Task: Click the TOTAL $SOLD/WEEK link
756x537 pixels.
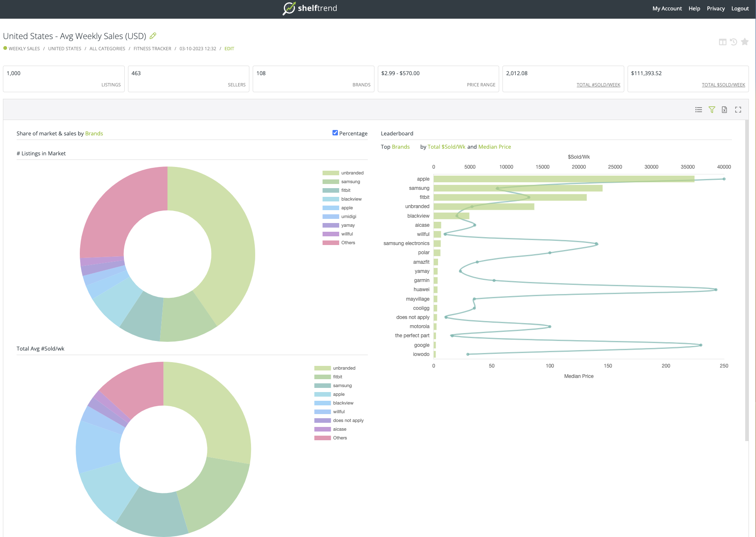Action: point(723,85)
